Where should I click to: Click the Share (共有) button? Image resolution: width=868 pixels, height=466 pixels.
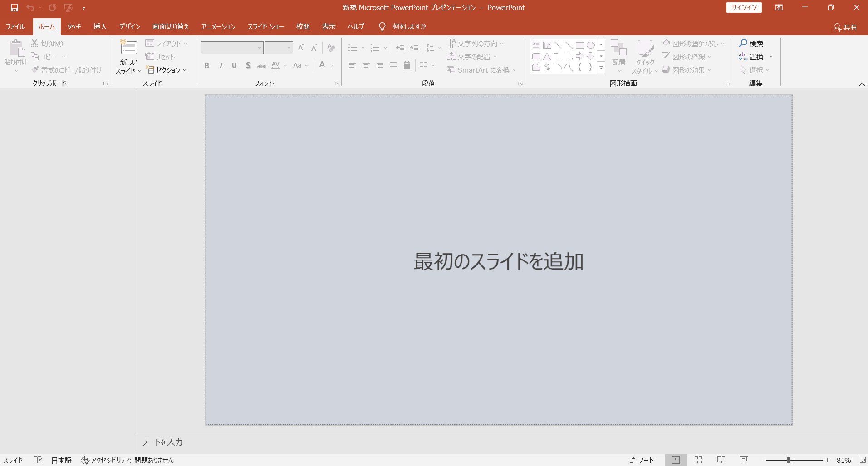(x=845, y=27)
